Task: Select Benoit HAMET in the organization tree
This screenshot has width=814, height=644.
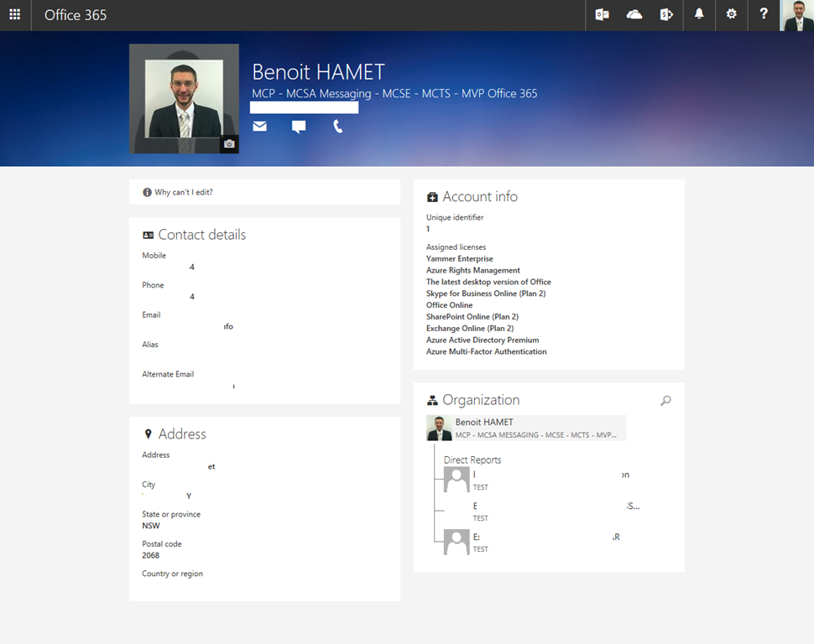Action: click(x=526, y=428)
